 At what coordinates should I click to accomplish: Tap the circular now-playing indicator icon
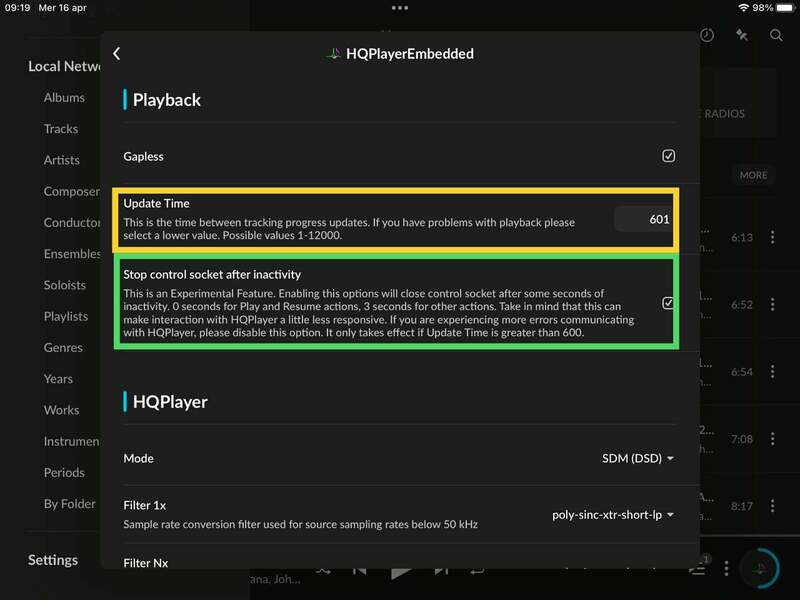click(x=761, y=568)
